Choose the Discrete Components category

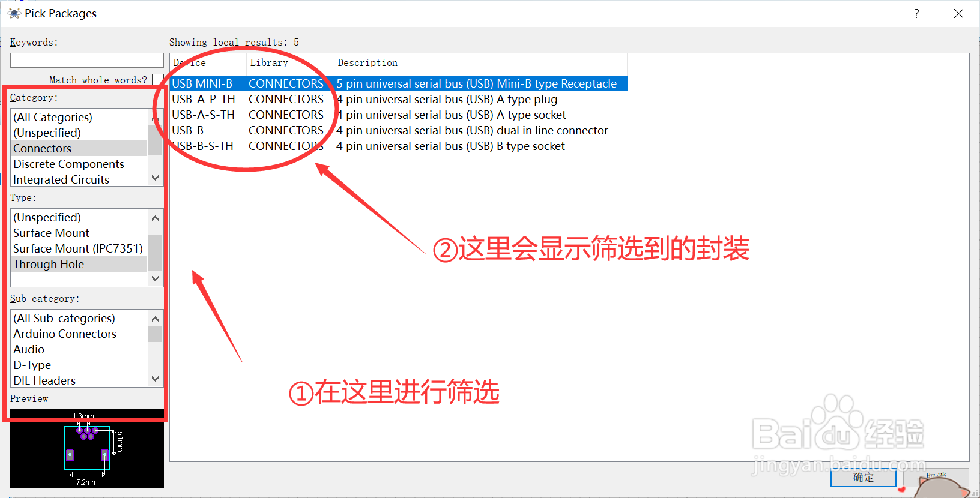click(79, 164)
